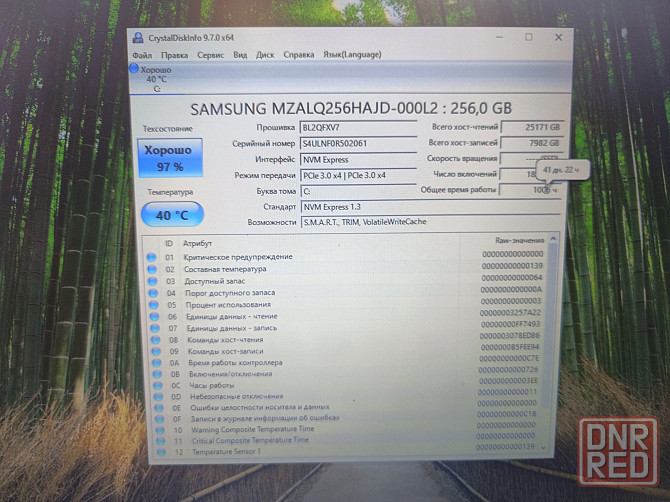Viewport: 670px width, 502px height.
Task: Click the ID column header
Action: pyautogui.click(x=169, y=244)
